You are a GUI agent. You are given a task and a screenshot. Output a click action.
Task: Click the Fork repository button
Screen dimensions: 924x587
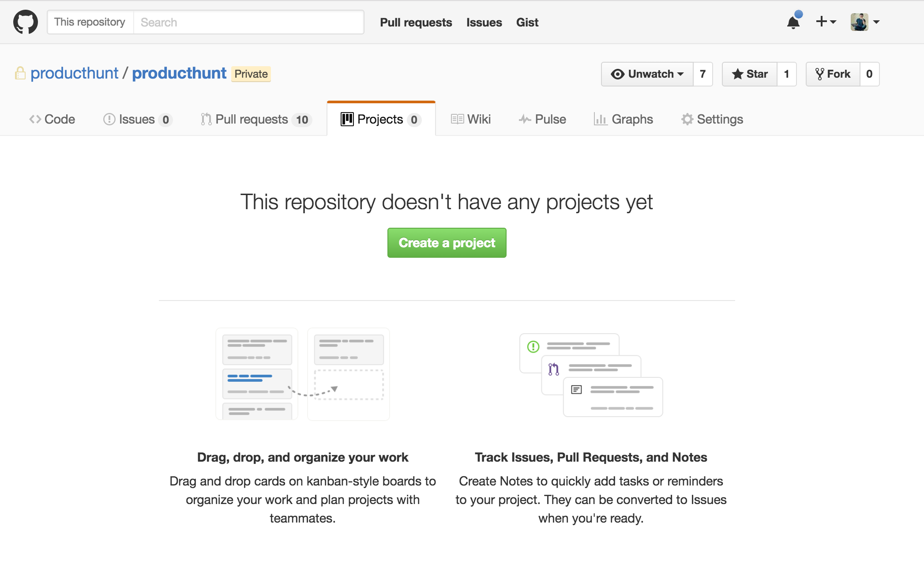click(x=833, y=74)
